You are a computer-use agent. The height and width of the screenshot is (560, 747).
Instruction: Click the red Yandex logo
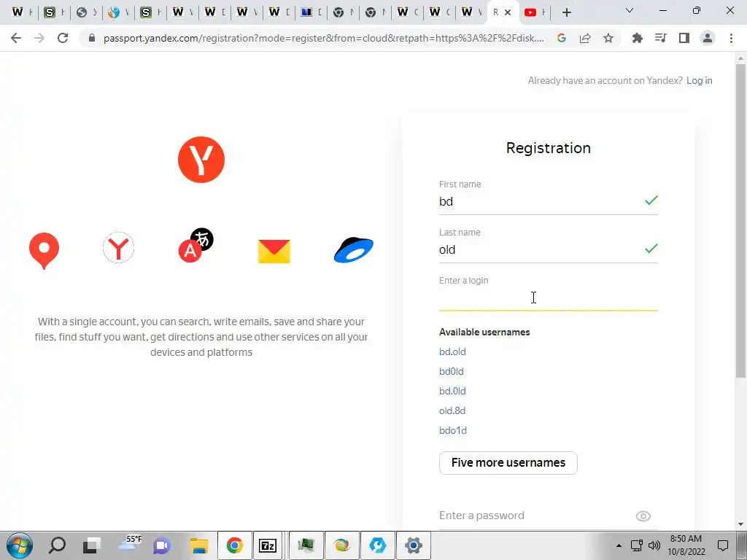pos(201,160)
